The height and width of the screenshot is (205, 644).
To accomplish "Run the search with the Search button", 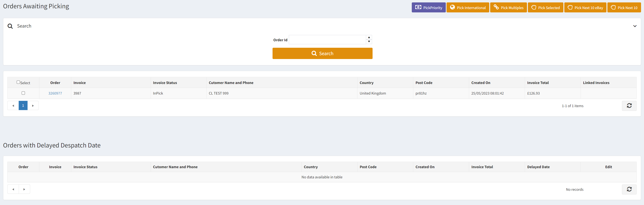I will pos(322,53).
